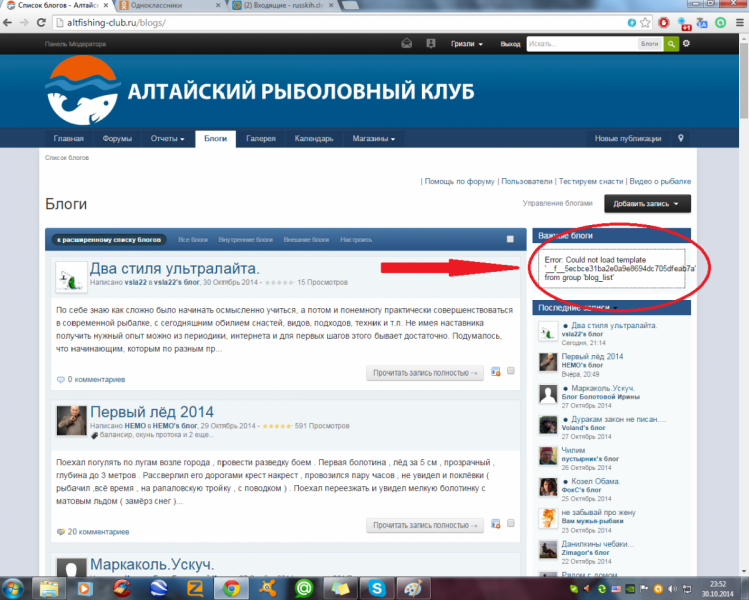The image size is (749, 600).
Task: Expand the Гризли user dropdown
Action: [467, 44]
